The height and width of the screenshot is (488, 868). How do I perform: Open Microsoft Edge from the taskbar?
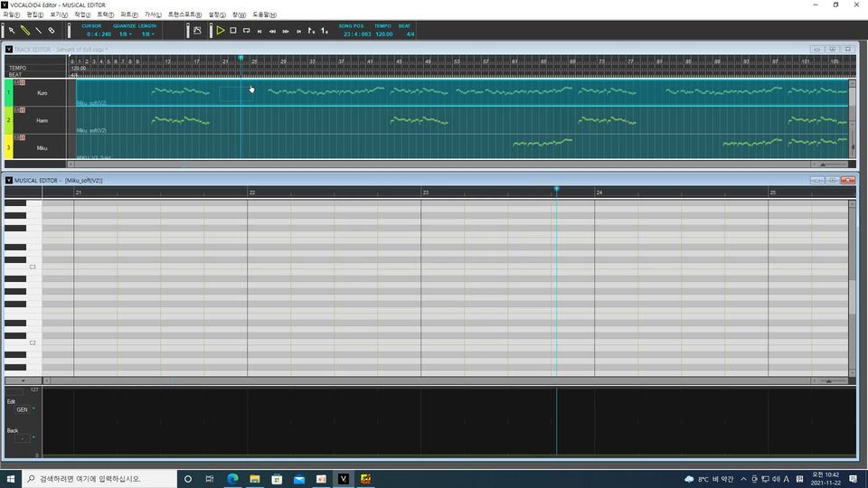point(232,479)
